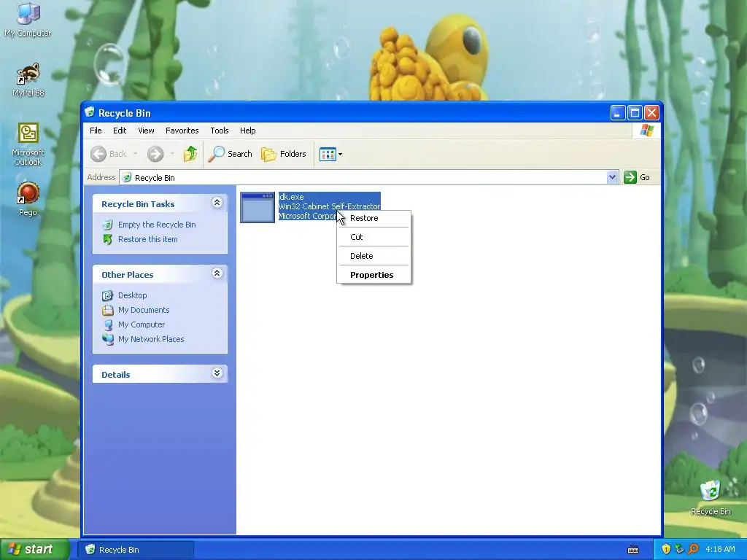Choose Cut from context menu
Image resolution: width=747 pixels, height=560 pixels.
373,237
